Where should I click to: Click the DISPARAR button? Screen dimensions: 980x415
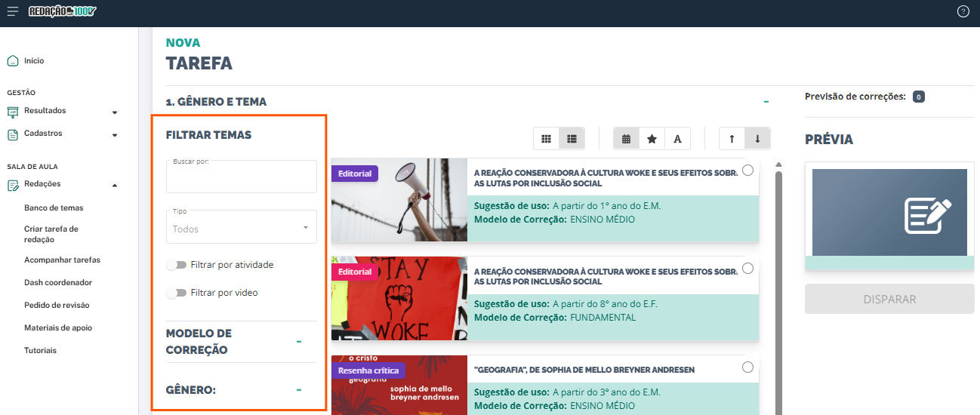(x=889, y=299)
